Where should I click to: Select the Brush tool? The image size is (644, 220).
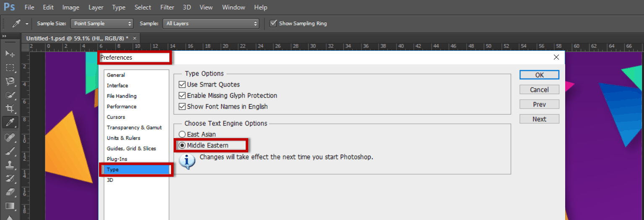10,152
